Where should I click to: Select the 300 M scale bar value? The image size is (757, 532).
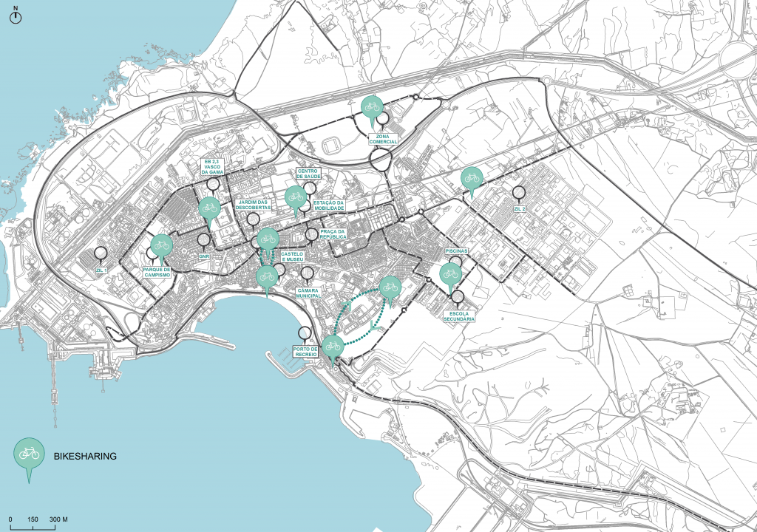pyautogui.click(x=58, y=519)
